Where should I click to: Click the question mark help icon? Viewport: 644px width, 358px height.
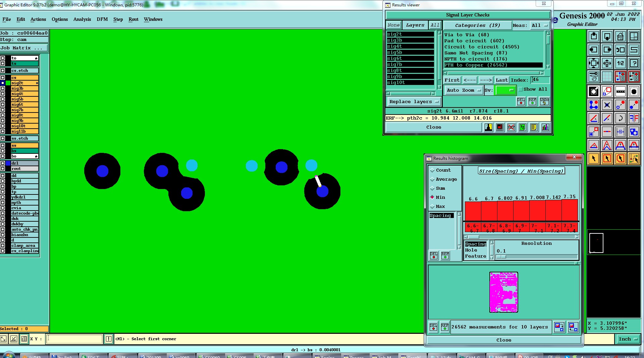pos(634,63)
